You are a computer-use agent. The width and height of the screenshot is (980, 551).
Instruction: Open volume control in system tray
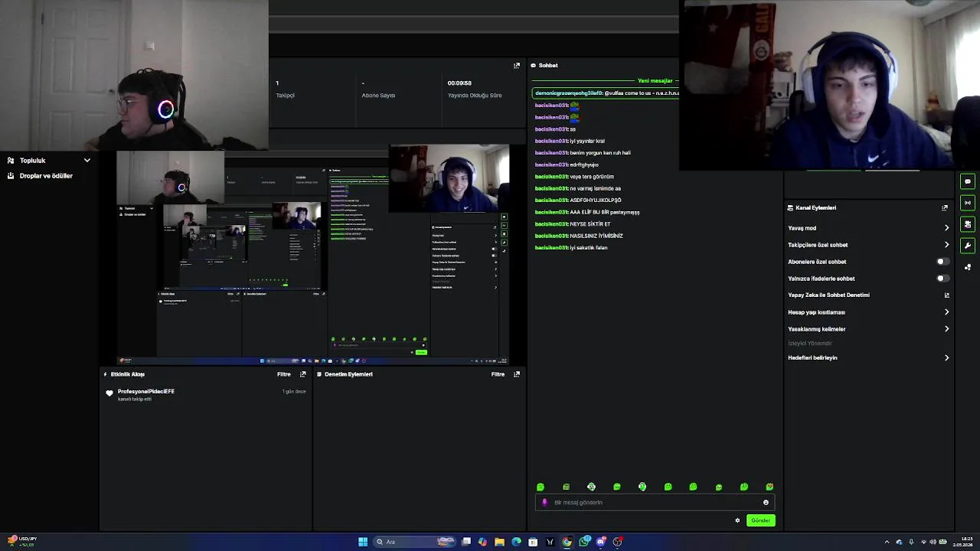coord(933,542)
